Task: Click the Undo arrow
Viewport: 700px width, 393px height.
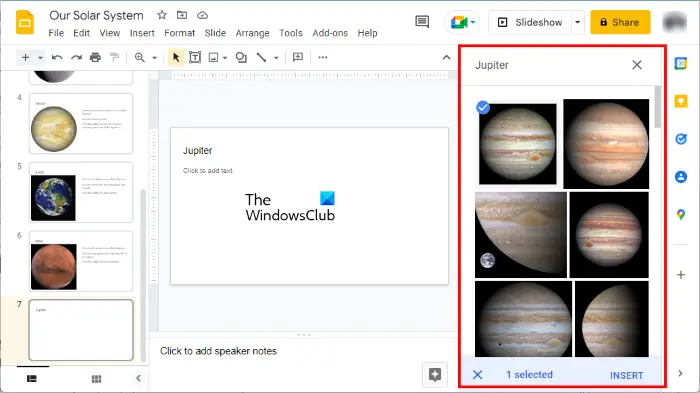Action: point(57,57)
